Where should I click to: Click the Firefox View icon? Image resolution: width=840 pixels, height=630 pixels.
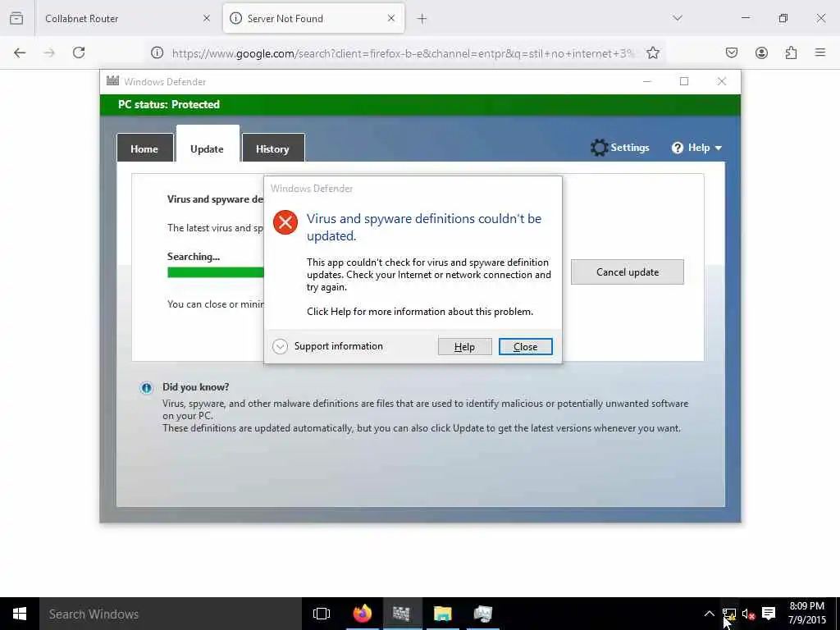pos(16,18)
